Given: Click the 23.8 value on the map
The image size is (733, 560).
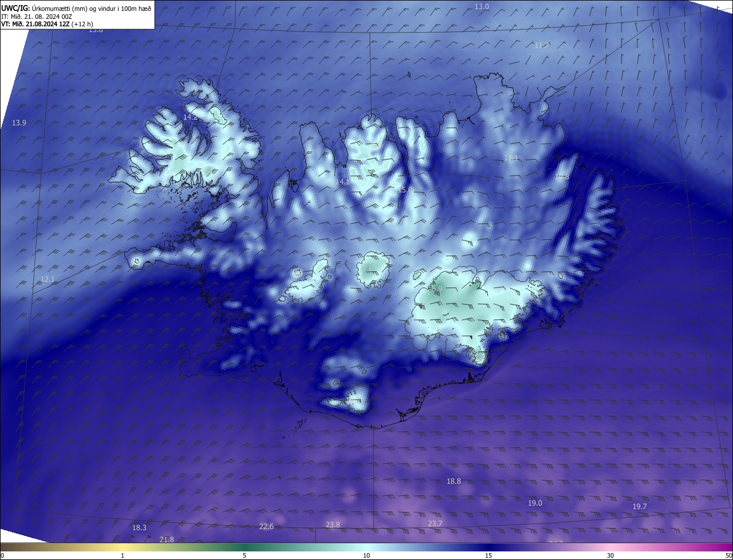Looking at the screenshot, I should click(333, 525).
